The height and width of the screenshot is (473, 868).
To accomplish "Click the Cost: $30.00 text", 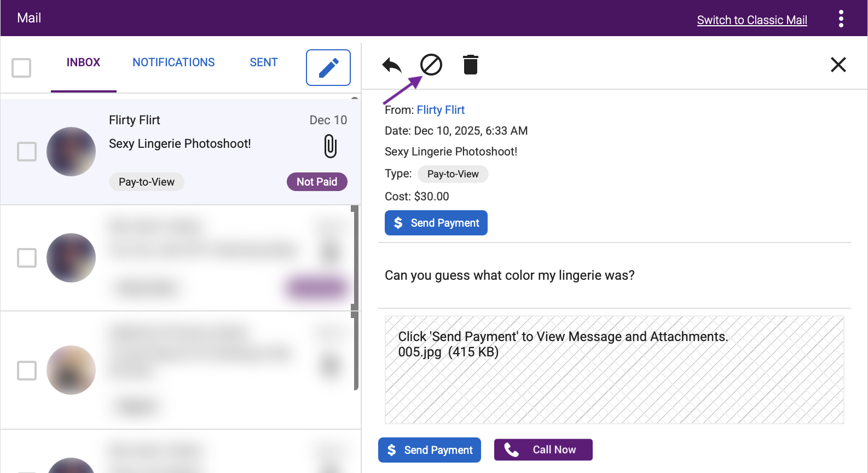I will point(417,197).
